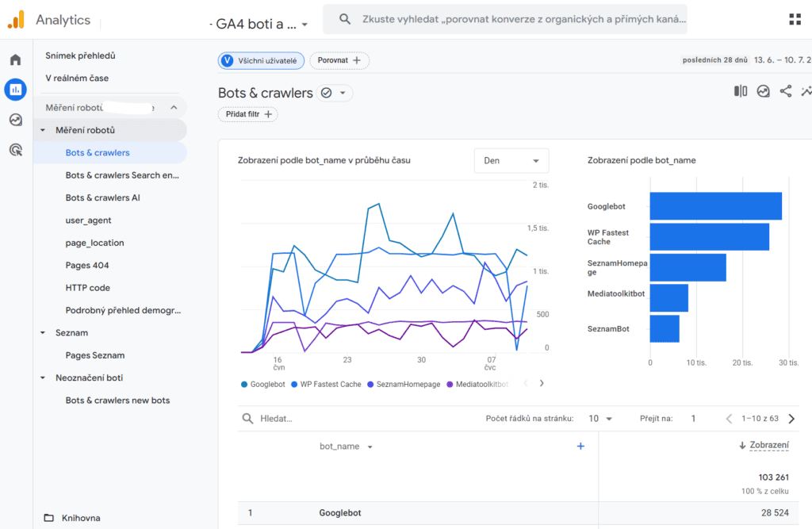Viewport: 812px width, 529px height.
Task: Click the AI trend sparkle icon top right
Action: point(806,90)
